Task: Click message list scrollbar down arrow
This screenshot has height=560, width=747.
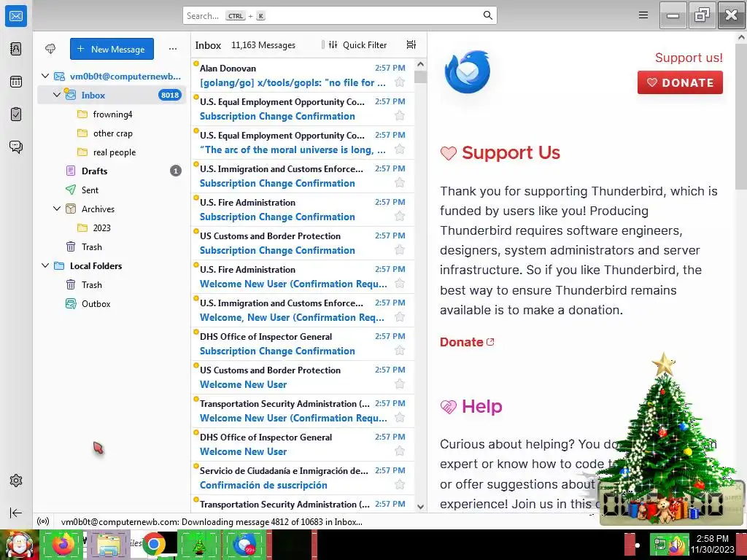Action: click(x=420, y=507)
